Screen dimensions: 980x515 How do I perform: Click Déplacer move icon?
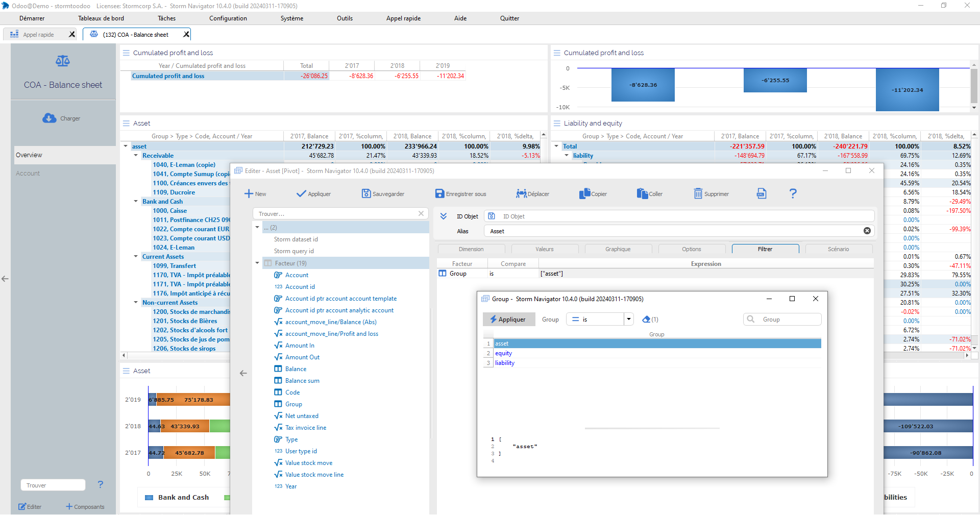521,194
